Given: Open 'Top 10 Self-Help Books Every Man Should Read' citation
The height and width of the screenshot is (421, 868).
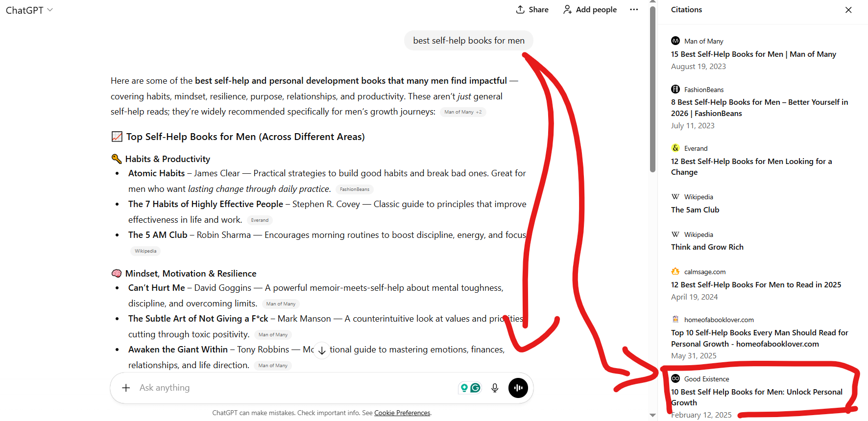Looking at the screenshot, I should pos(759,338).
